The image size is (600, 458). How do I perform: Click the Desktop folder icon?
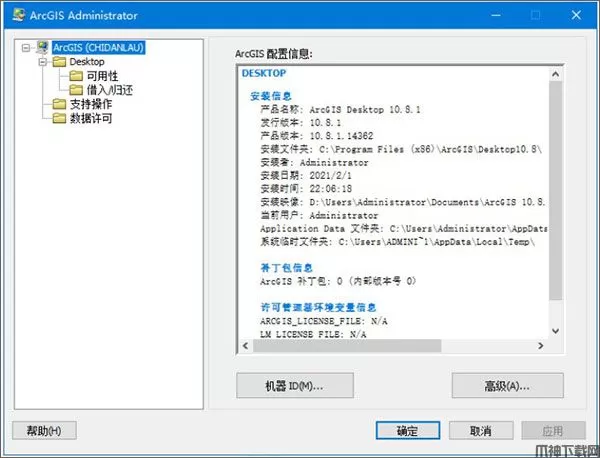point(59,62)
